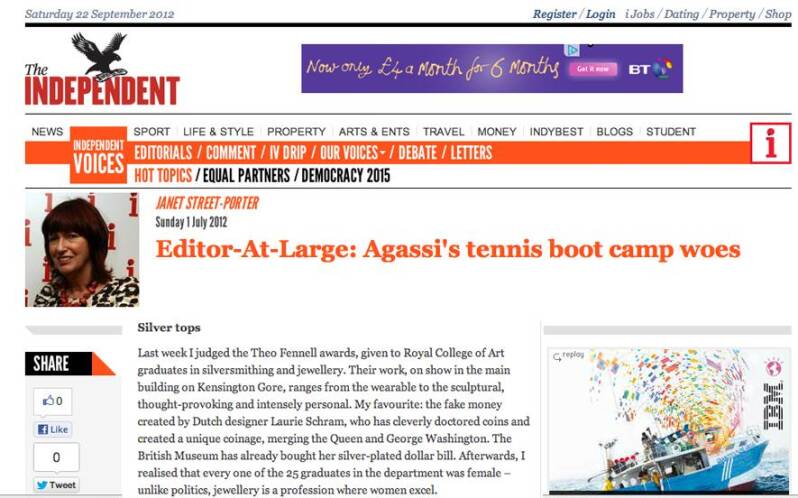Open Letters in the orange bar

[x=471, y=153]
